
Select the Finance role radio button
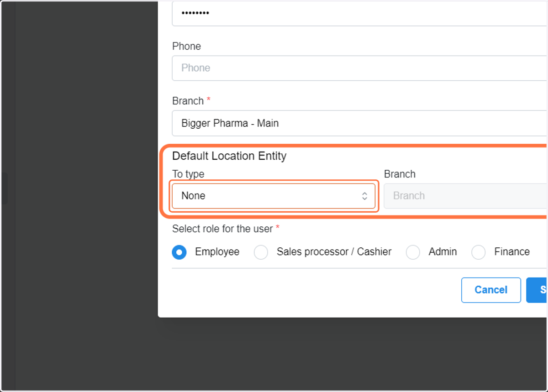(479, 252)
